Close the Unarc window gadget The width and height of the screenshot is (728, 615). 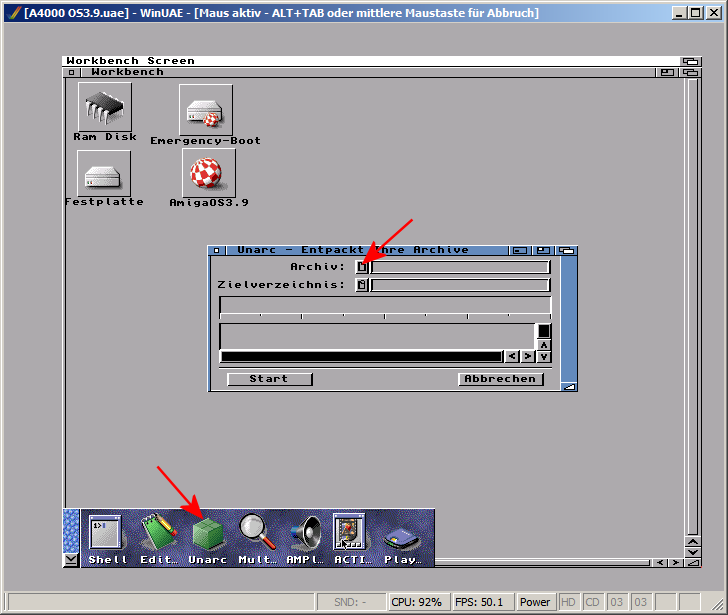tap(216, 251)
